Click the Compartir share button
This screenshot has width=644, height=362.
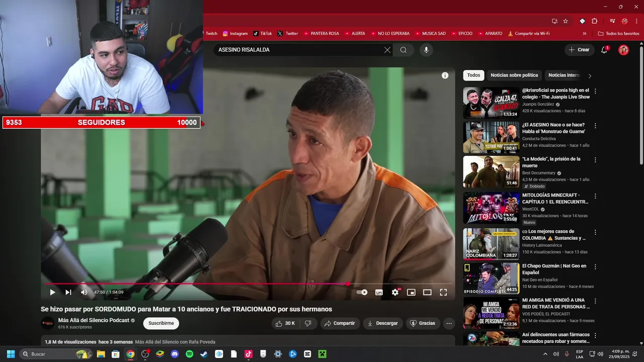340,323
